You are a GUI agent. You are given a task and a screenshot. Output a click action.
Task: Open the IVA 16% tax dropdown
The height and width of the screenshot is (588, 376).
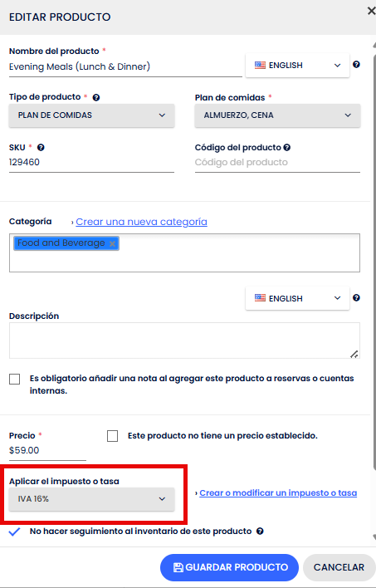(91, 499)
